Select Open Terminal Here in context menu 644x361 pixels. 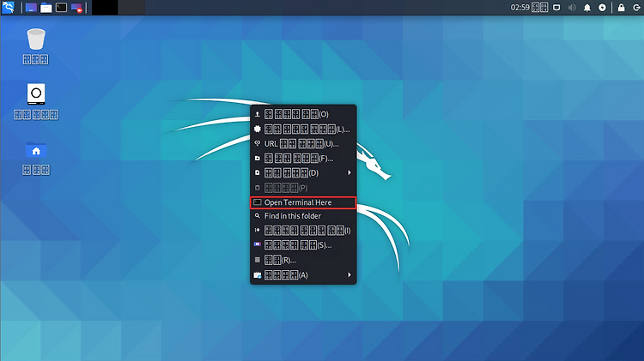(303, 202)
